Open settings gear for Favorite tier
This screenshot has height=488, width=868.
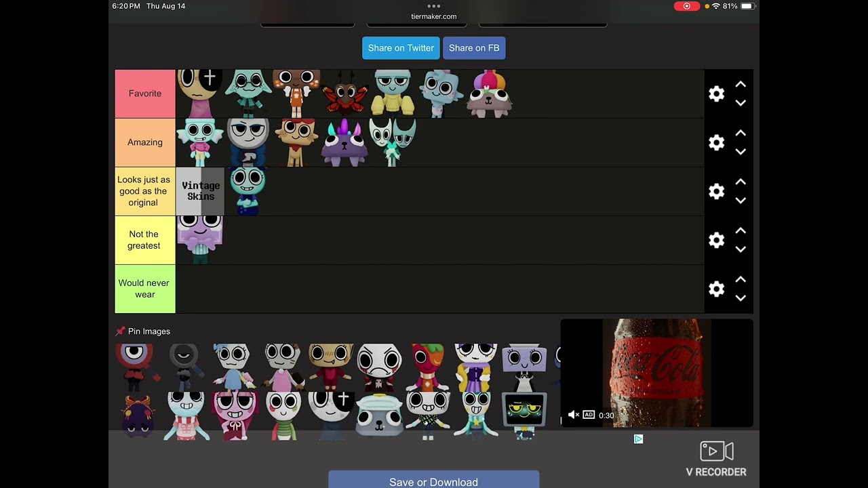point(716,94)
